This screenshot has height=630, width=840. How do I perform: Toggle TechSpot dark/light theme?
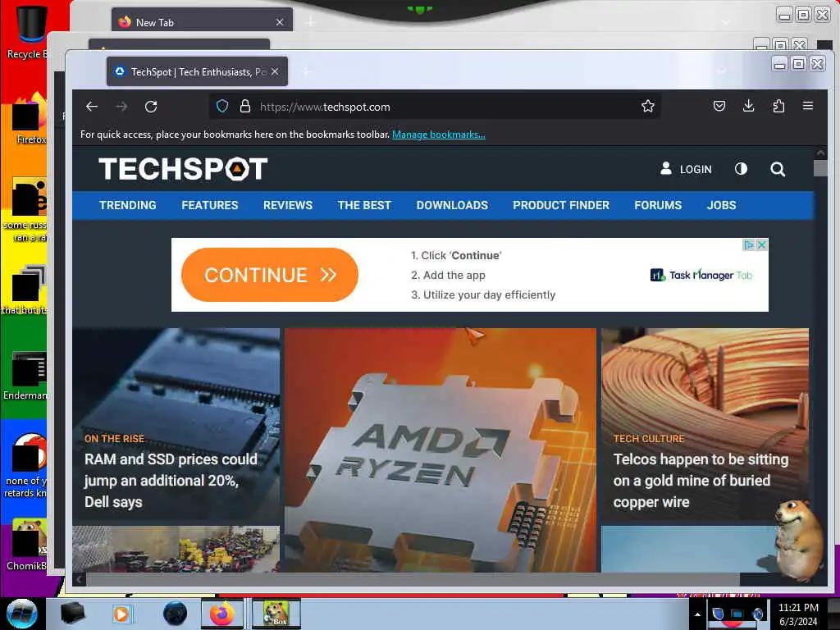741,169
